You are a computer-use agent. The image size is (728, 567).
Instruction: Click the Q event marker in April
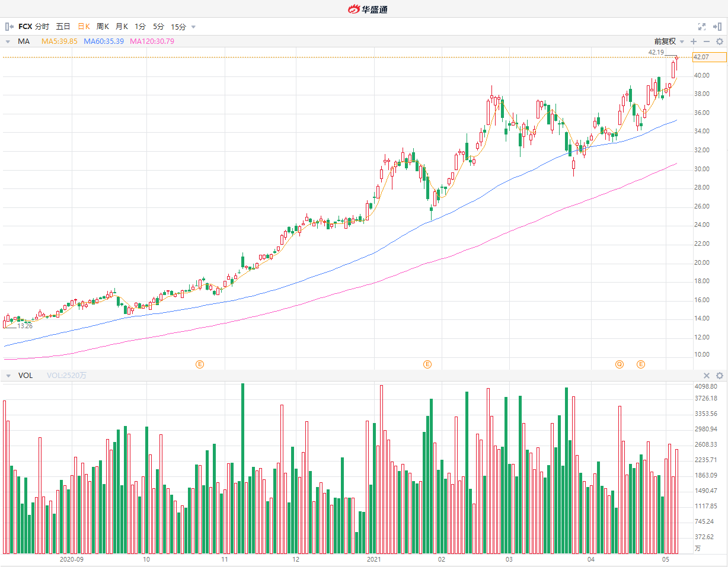620,364
